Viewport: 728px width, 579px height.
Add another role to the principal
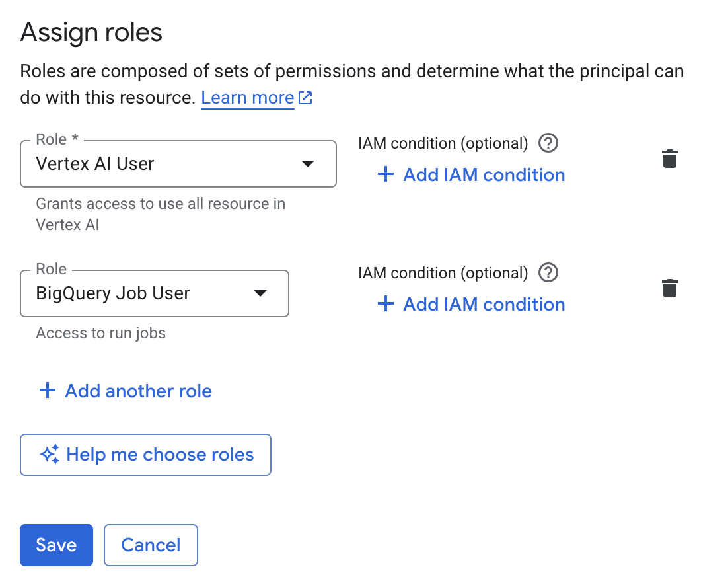click(x=125, y=391)
